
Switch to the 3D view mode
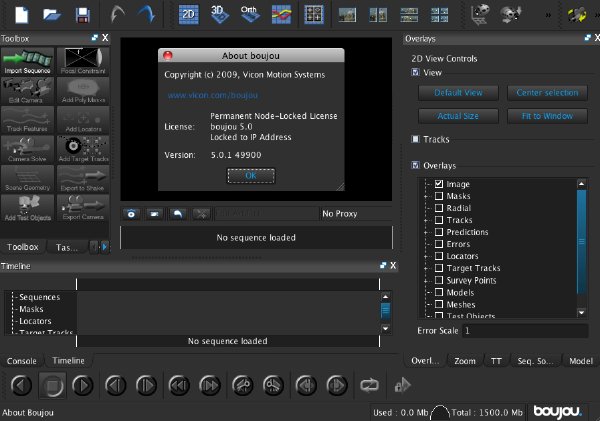pyautogui.click(x=219, y=15)
